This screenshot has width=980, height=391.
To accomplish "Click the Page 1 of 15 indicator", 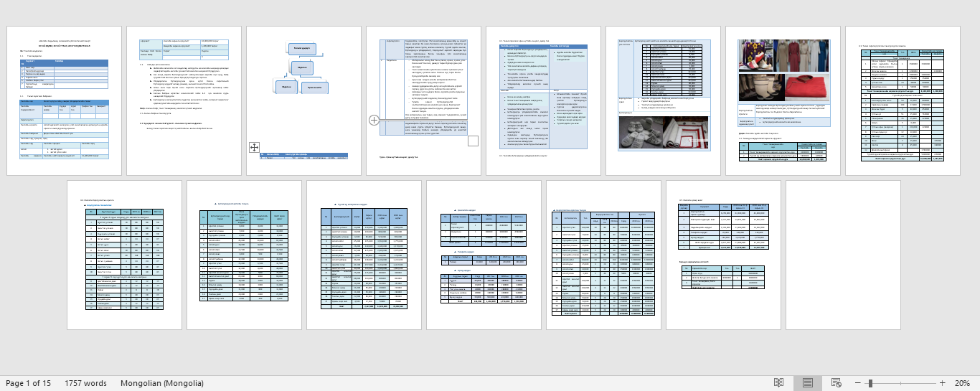I will tap(28, 383).
